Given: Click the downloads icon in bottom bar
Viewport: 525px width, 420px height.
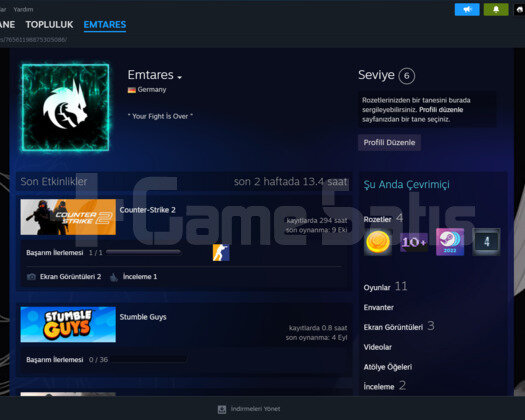Looking at the screenshot, I should point(222,409).
